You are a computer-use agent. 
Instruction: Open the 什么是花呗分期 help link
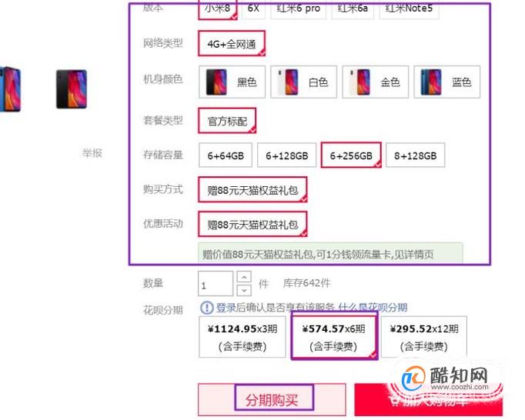pyautogui.click(x=373, y=307)
